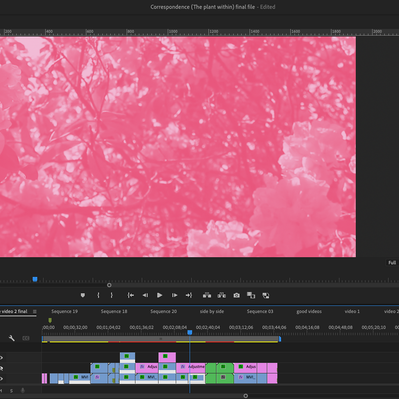Click the Mark Out bracket button
Screen dimensions: 399x399
(x=111, y=295)
